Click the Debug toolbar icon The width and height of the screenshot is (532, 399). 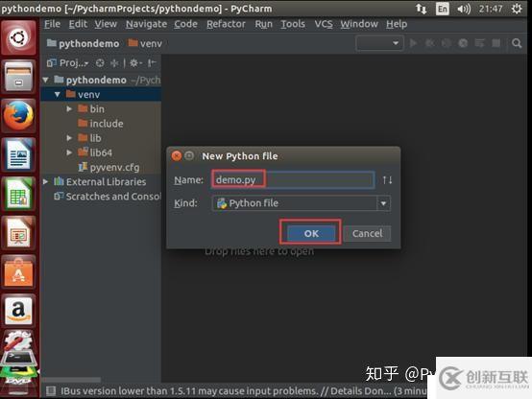[x=429, y=43]
